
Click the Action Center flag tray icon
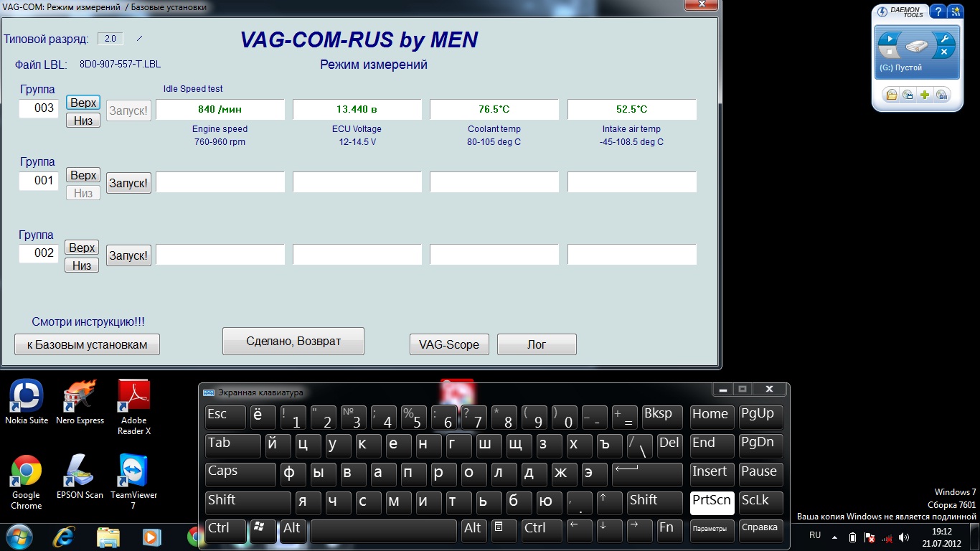pos(870,537)
